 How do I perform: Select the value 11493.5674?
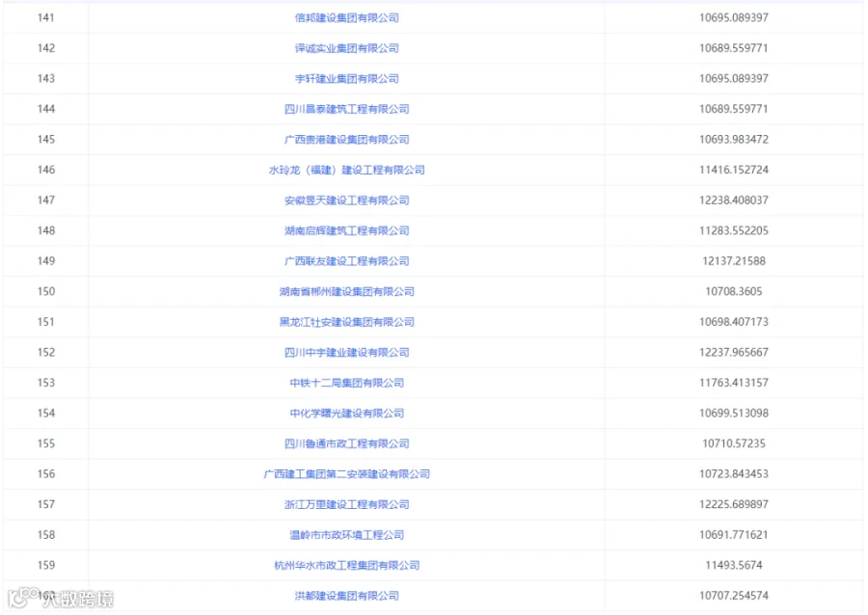pos(734,565)
